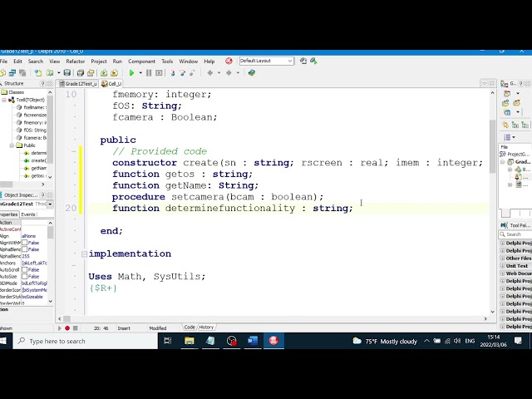Viewport: 532px width, 399px height.
Task: Open the back arrow history dropdown
Action: tap(219, 72)
